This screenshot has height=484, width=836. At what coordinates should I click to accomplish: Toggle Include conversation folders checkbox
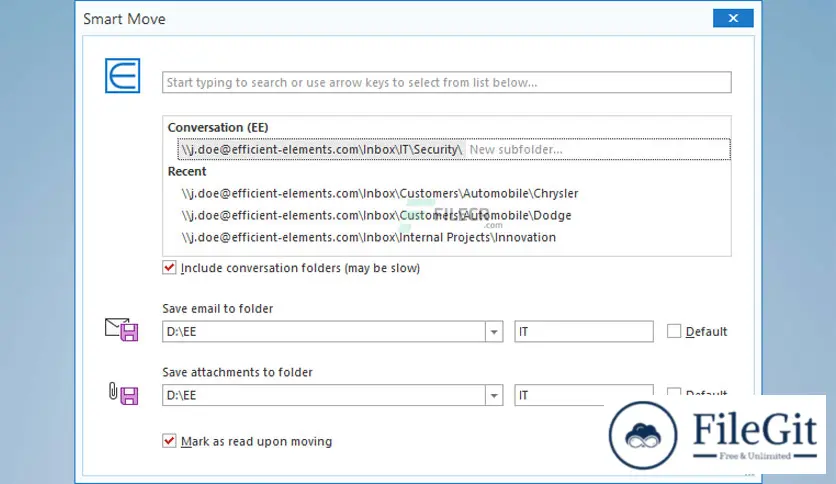pos(169,268)
